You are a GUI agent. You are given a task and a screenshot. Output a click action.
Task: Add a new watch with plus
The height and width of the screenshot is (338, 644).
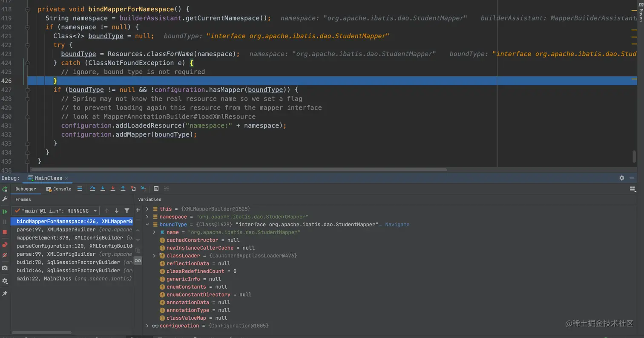tap(138, 210)
